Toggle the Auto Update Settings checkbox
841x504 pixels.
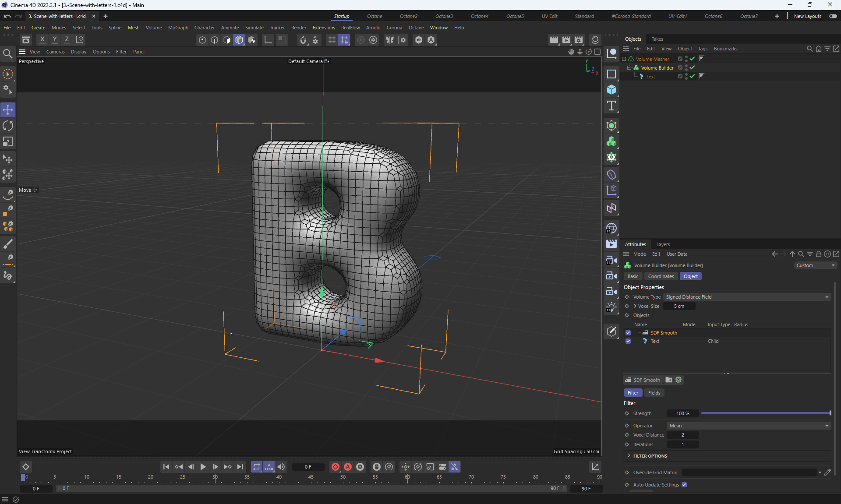coord(684,485)
